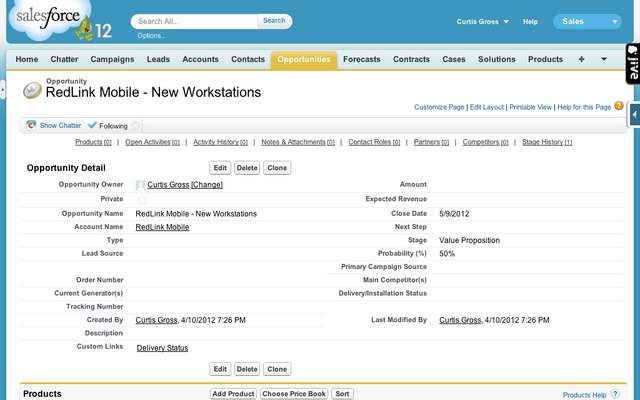Viewport: 640px width, 400px height.
Task: Switch to the Forecasts tab
Action: pyautogui.click(x=361, y=60)
